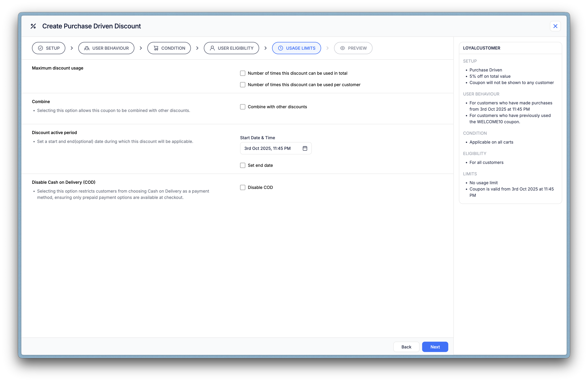The image size is (588, 382).
Task: Click the percent discount icon in header
Action: coord(33,26)
